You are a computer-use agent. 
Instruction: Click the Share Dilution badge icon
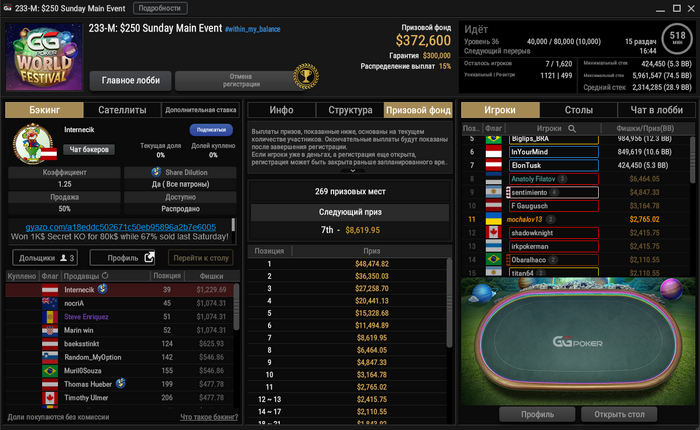156,172
